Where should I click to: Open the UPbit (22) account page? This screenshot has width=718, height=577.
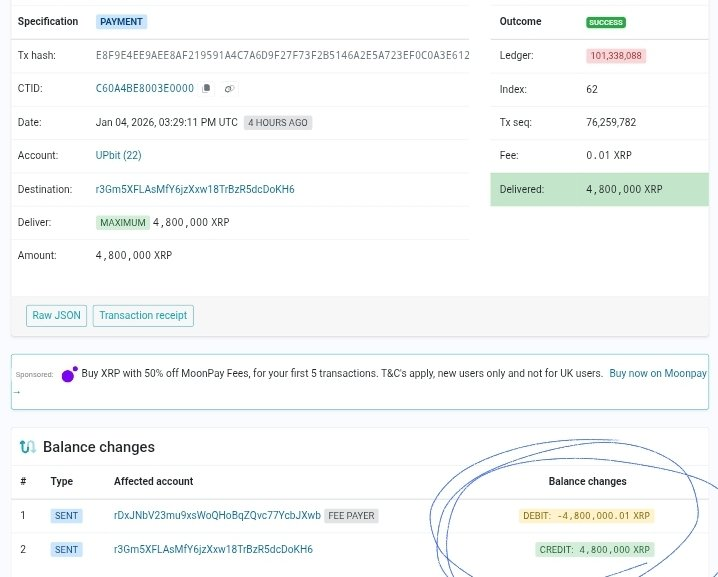pos(118,155)
